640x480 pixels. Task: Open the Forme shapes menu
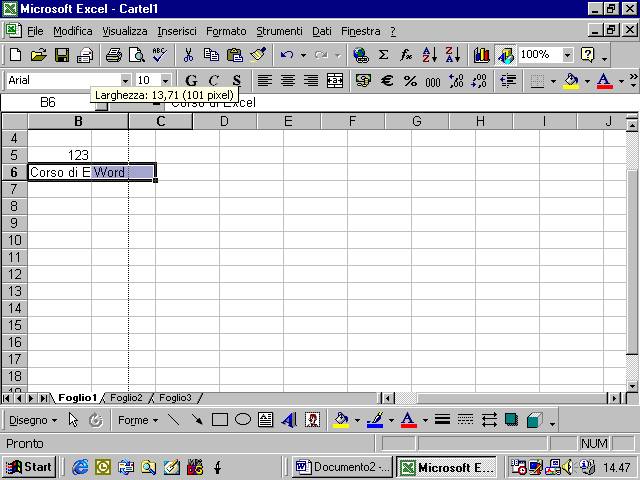click(138, 420)
